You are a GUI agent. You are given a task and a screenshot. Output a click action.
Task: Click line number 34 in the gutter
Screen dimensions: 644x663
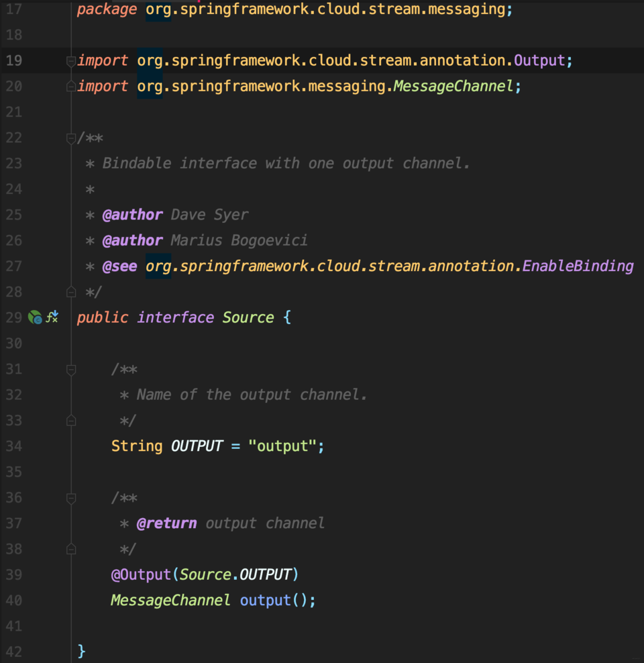[x=14, y=446]
